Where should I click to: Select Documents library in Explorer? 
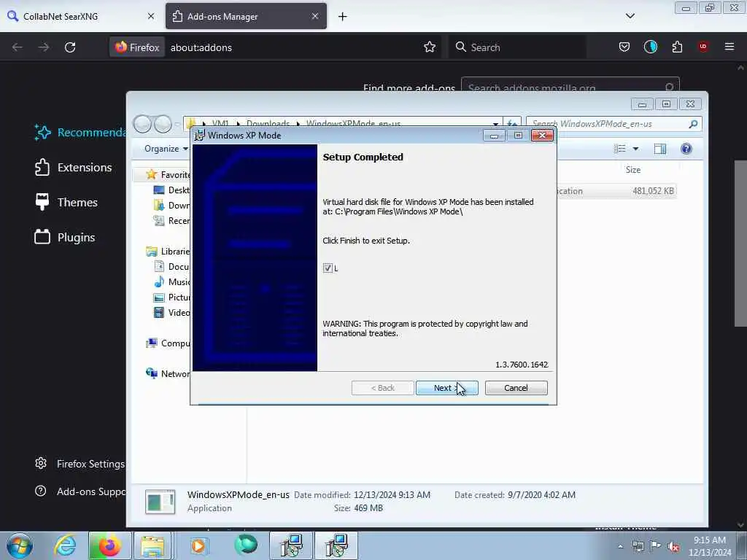[x=171, y=266]
